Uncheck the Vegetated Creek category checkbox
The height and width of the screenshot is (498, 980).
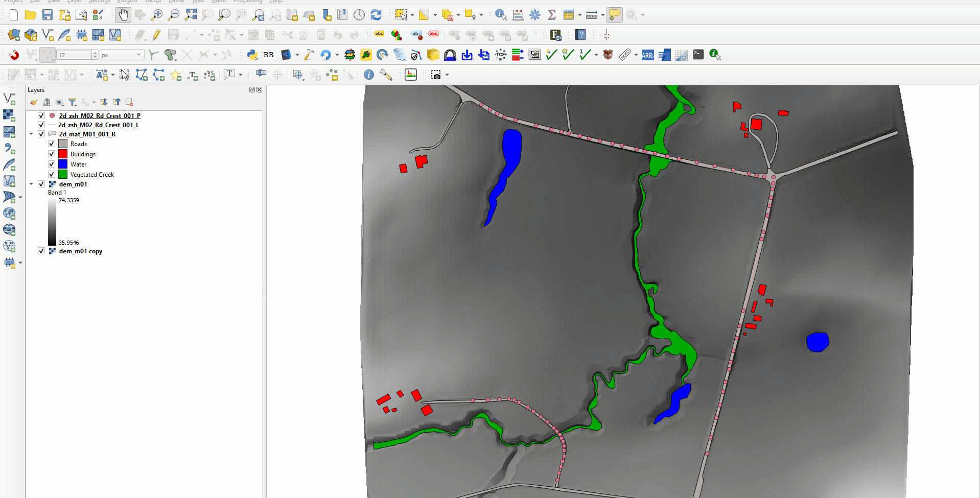click(x=52, y=174)
